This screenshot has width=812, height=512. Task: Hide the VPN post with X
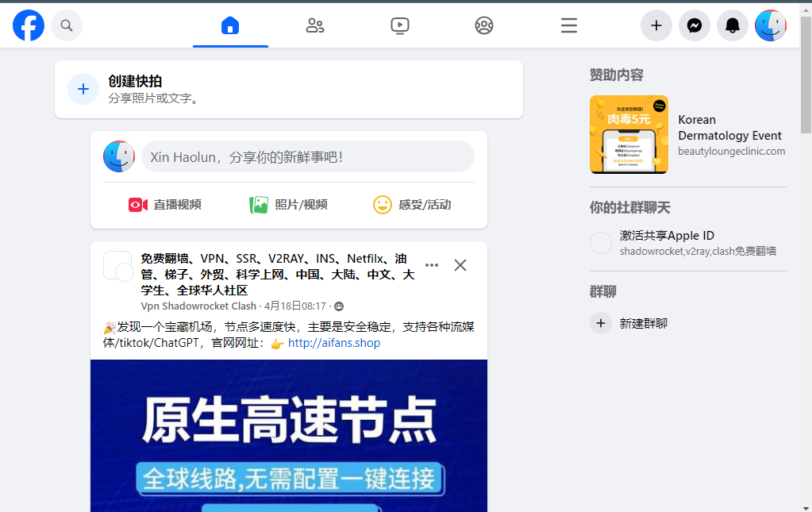(x=460, y=265)
